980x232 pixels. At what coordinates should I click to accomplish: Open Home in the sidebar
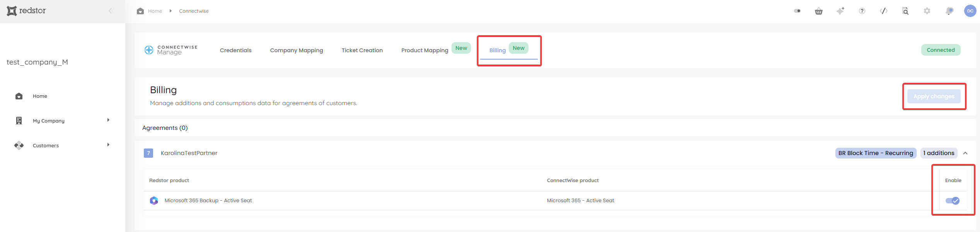(40, 96)
